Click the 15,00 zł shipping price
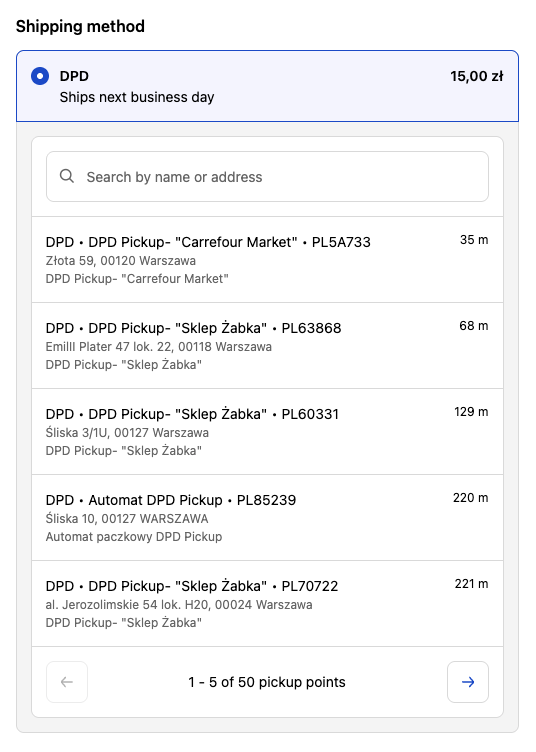536x752 pixels. (x=477, y=76)
